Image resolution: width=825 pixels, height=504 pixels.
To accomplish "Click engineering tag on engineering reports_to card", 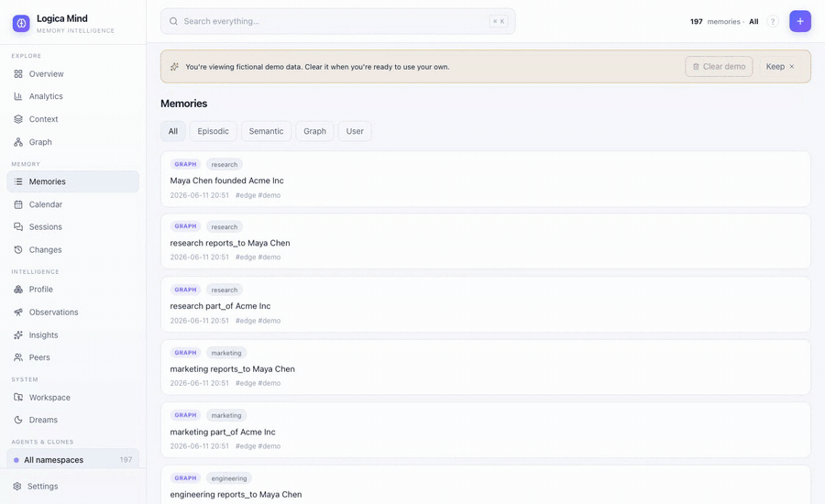I will [229, 478].
